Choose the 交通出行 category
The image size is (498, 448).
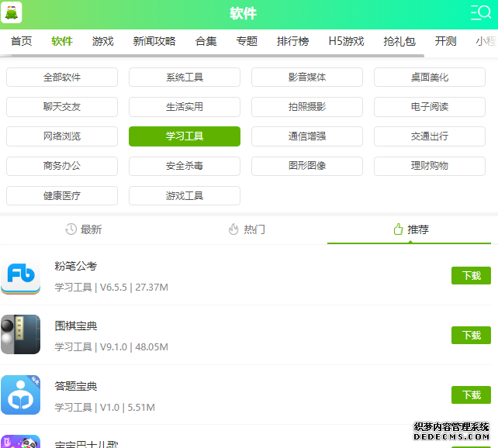point(430,136)
